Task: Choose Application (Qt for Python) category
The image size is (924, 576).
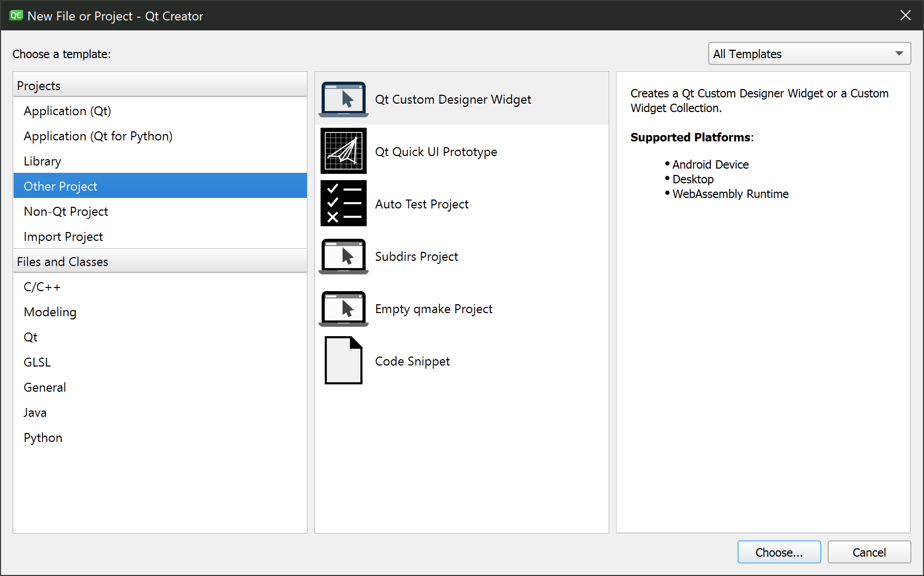Action: [x=98, y=136]
